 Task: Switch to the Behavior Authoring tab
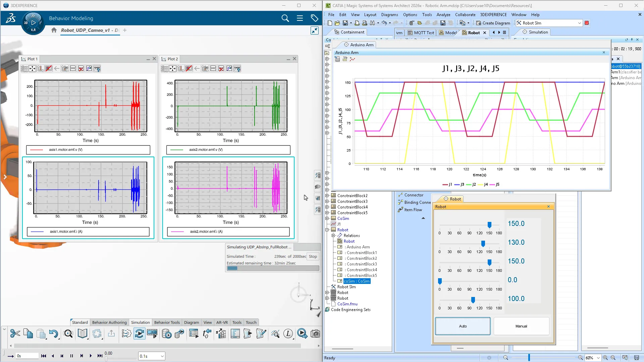coord(109,322)
